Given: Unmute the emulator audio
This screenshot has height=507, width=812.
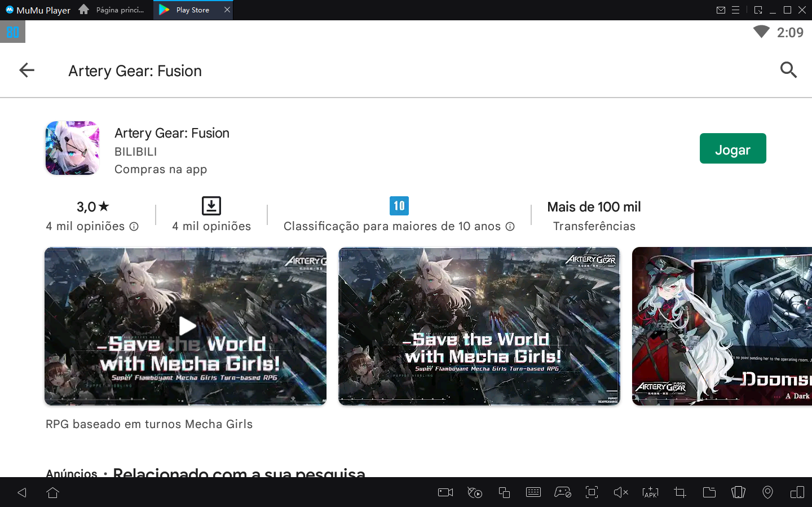Looking at the screenshot, I should (x=621, y=492).
